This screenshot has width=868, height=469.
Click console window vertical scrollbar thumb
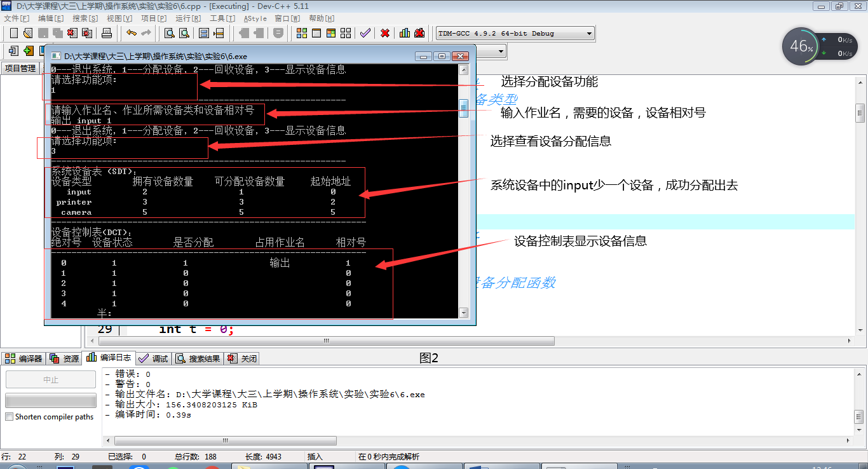(x=464, y=108)
